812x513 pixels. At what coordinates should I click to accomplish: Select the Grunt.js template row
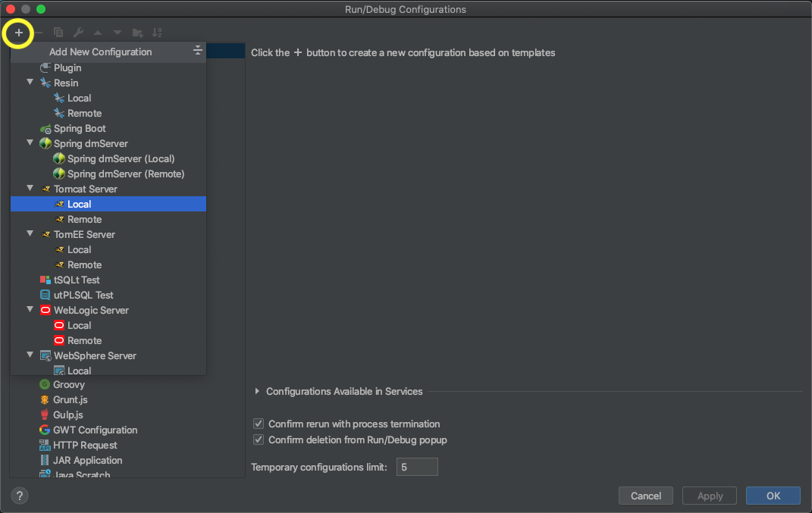coord(127,399)
